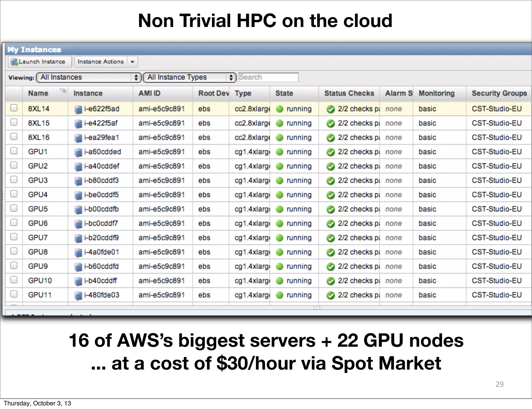Select instance ID i-a60cdded
This screenshot has width=532, height=409.
coord(103,152)
